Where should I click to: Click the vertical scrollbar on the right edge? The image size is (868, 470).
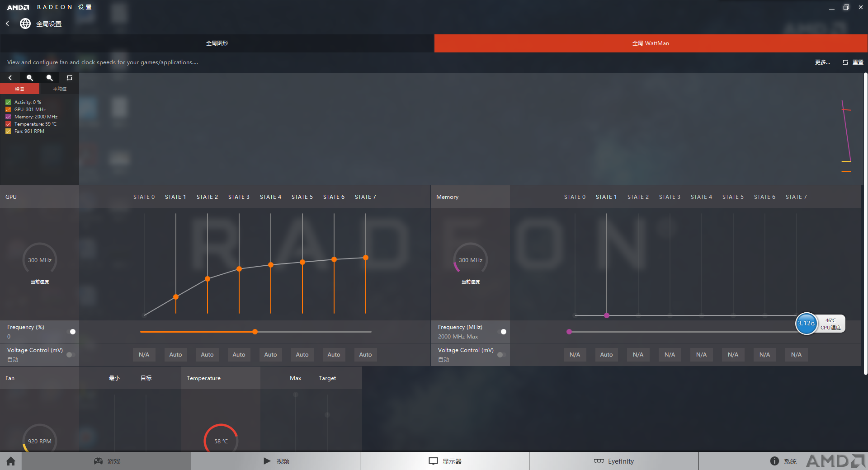pyautogui.click(x=865, y=224)
